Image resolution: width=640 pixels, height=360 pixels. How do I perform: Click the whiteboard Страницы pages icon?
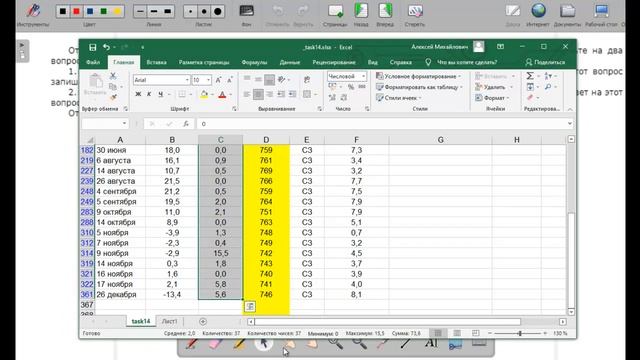pos(336,11)
